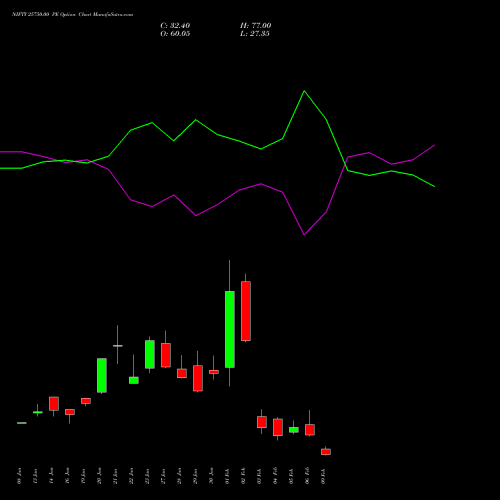This screenshot has height=500, width=500.
Task: Click the 01 Feb date label
Action: [x=227, y=476]
